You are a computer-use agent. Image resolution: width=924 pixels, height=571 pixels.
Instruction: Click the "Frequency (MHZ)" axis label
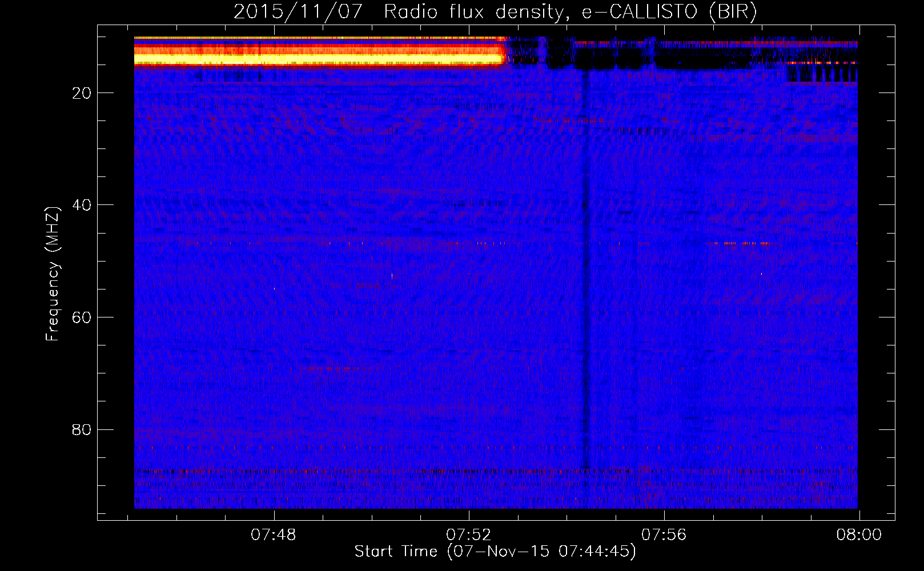coord(53,274)
